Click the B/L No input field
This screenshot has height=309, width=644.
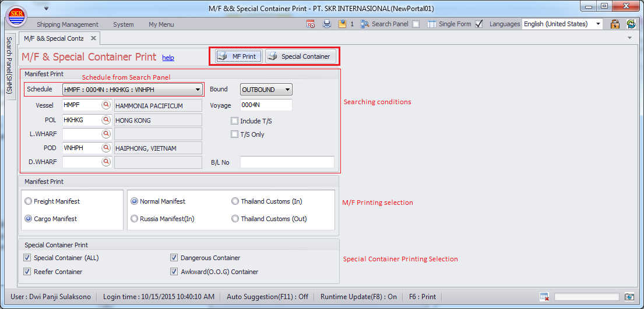pos(287,162)
